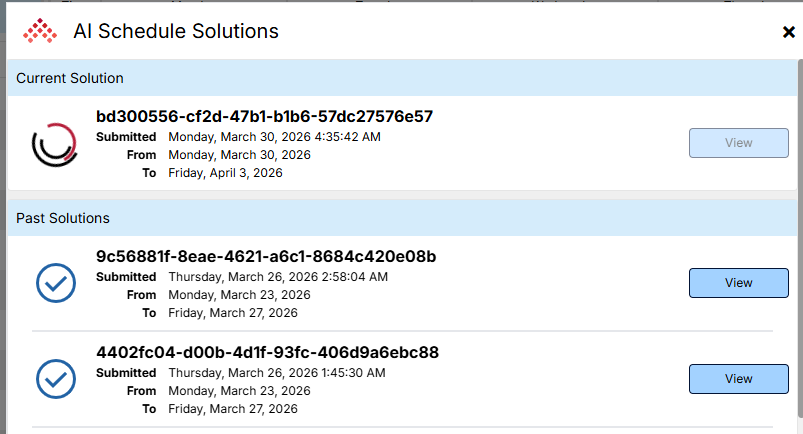Close the AI Schedule Solutions dialog
This screenshot has width=803, height=434.
point(788,32)
